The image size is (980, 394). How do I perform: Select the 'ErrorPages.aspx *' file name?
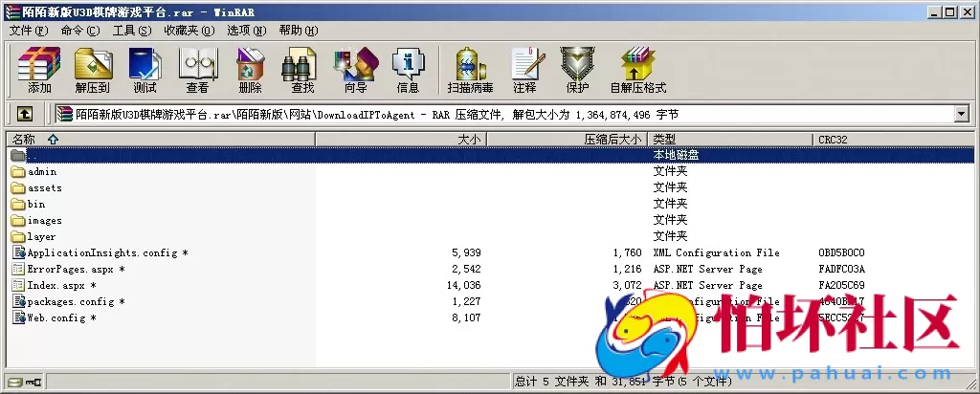(77, 269)
